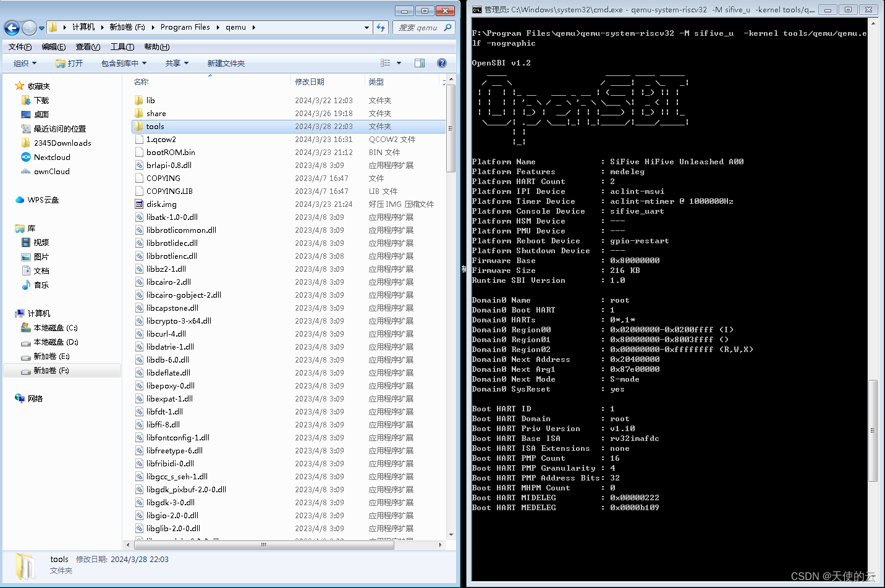This screenshot has width=885, height=588.
Task: Open 组织 (Organize) dropdown
Action: coord(25,63)
